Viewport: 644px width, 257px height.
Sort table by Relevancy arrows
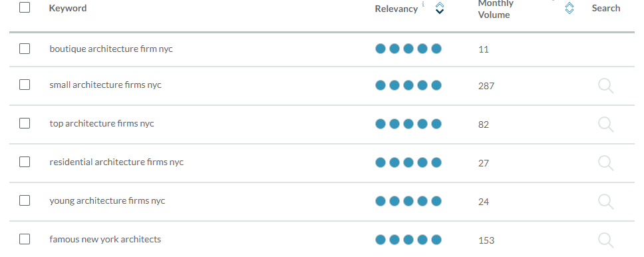click(x=440, y=8)
